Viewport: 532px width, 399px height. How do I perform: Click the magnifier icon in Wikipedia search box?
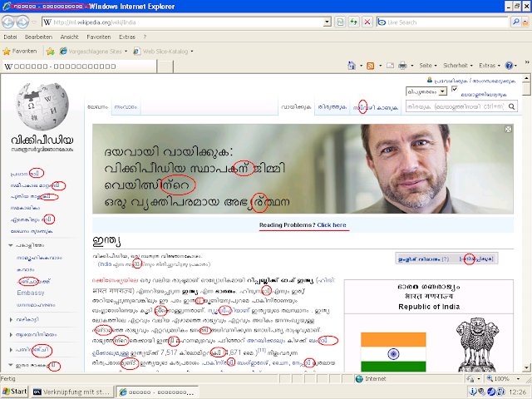(x=512, y=106)
